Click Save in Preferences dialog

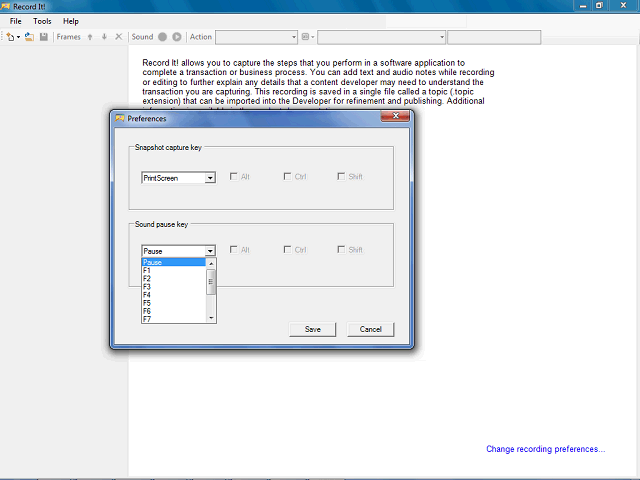point(313,329)
